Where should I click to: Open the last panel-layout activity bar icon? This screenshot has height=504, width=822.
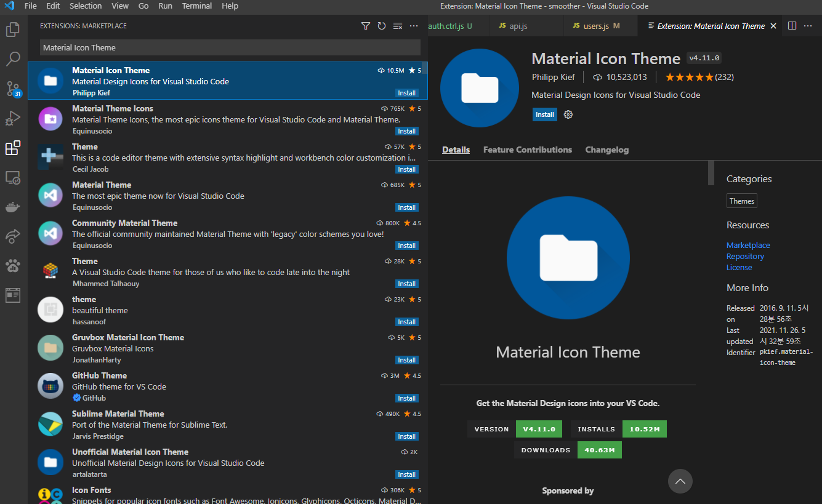coord(13,295)
